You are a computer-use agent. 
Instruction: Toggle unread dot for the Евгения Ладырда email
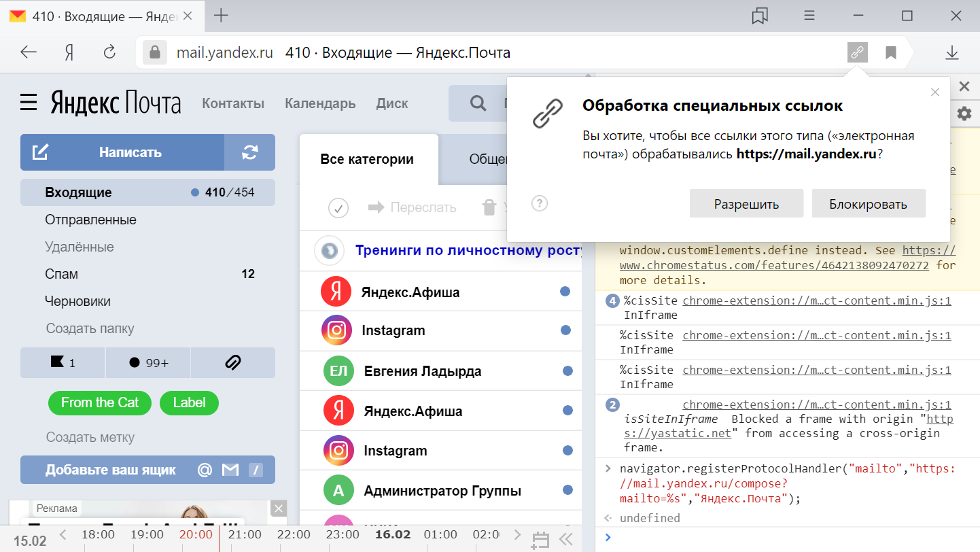pos(567,371)
